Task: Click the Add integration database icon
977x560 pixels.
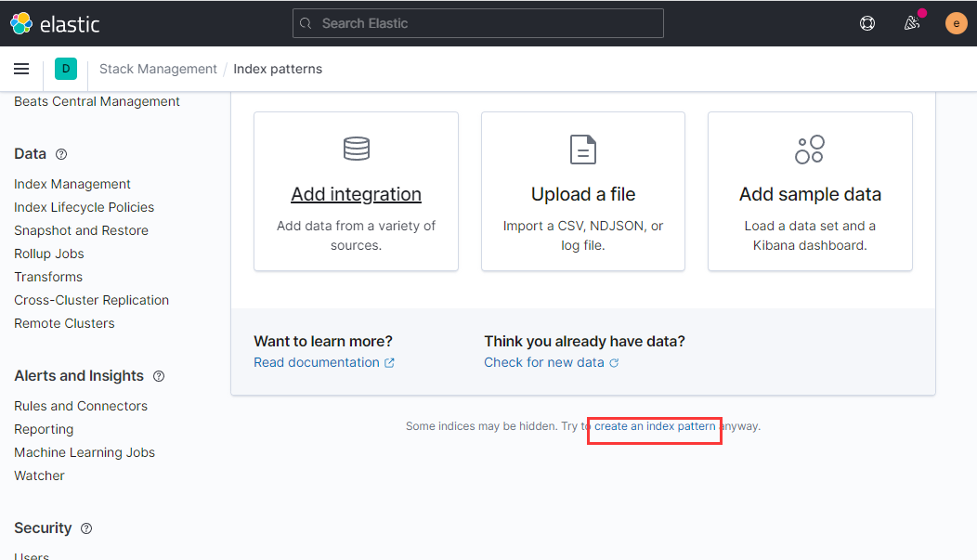Action: 356,149
